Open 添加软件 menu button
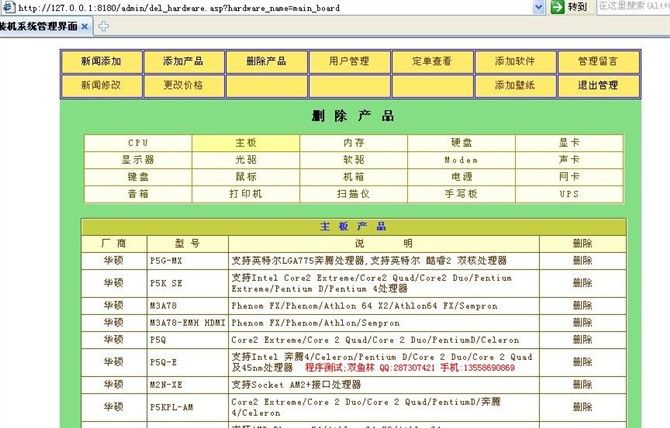 point(515,62)
